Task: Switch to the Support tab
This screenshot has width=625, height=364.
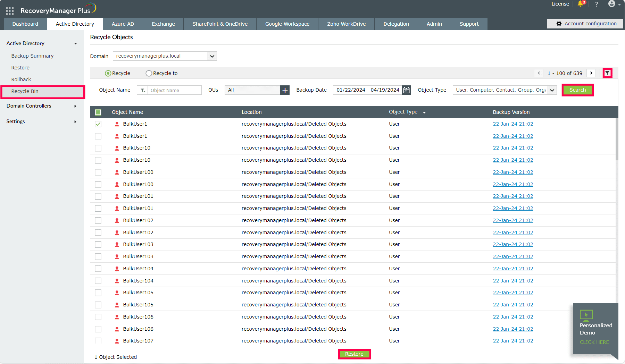Action: 469,24
